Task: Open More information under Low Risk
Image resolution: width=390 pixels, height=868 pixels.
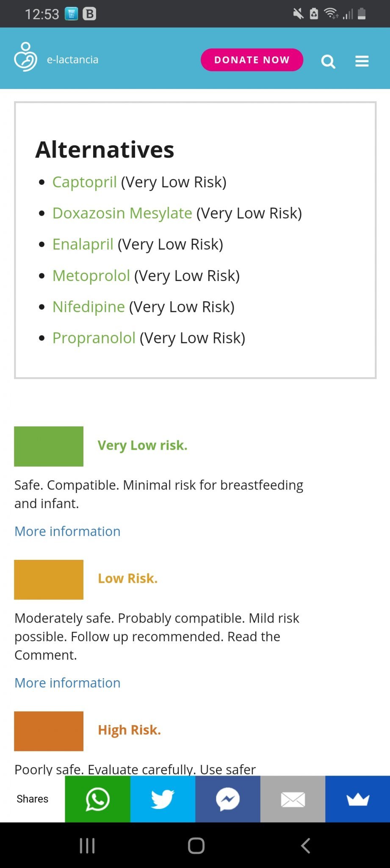Action: pyautogui.click(x=67, y=683)
